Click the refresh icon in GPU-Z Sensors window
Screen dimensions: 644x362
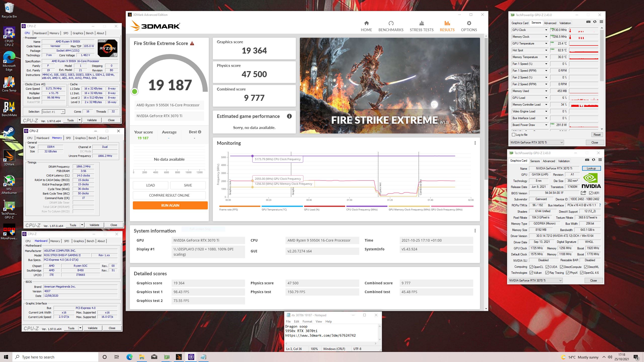(x=595, y=22)
